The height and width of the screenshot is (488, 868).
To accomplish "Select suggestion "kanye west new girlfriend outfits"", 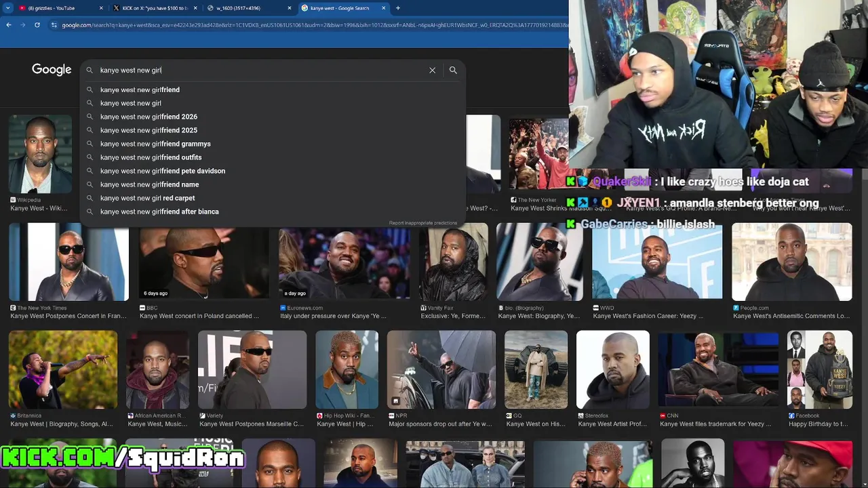I will 151,157.
